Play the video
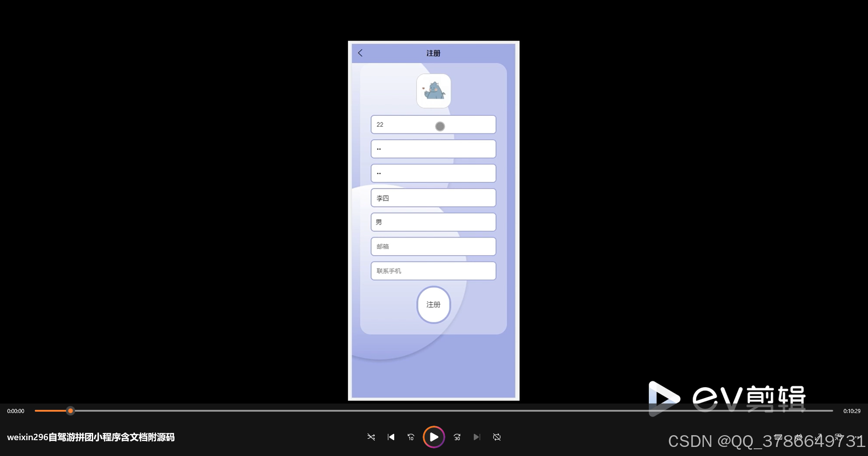The image size is (868, 456). pyautogui.click(x=434, y=437)
